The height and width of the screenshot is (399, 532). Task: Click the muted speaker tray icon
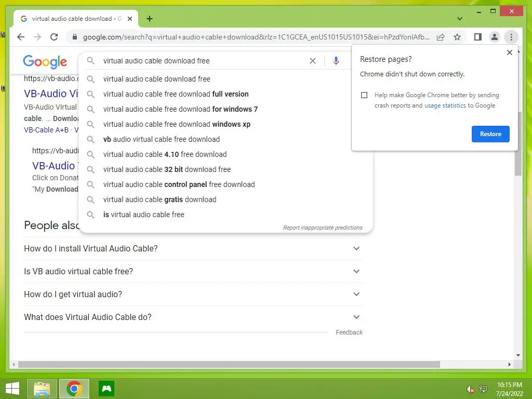[x=470, y=389]
